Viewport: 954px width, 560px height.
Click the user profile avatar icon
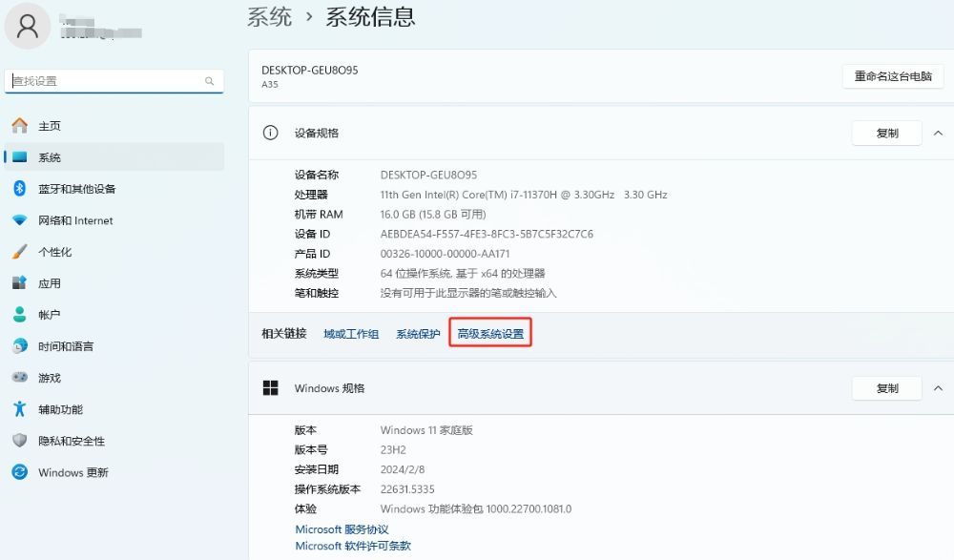[28, 26]
